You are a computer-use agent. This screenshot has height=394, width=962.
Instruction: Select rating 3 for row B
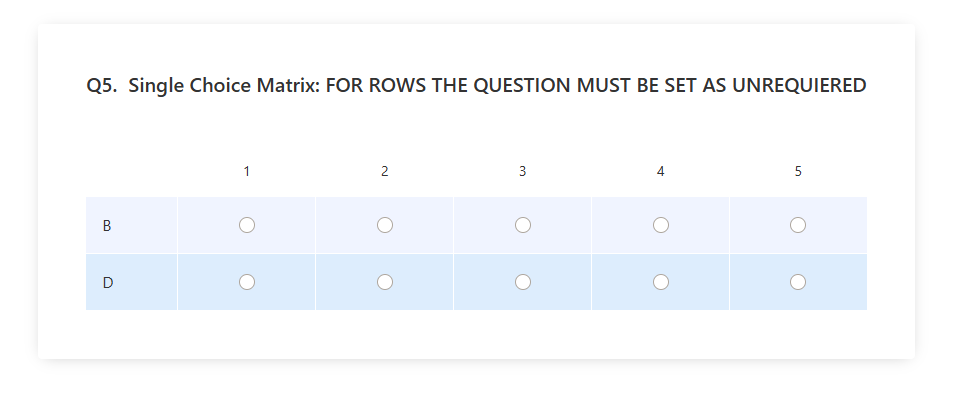coord(523,225)
